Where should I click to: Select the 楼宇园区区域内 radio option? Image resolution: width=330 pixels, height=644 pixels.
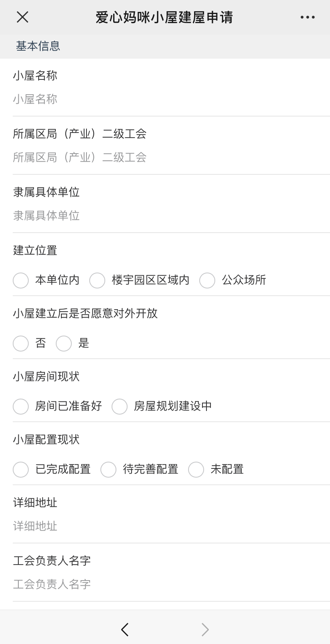coord(98,281)
